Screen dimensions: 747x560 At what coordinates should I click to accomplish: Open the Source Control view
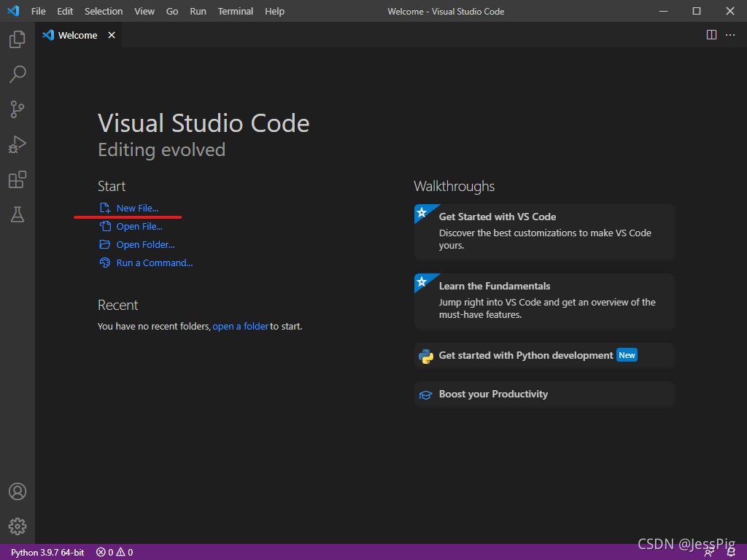pos(18,109)
